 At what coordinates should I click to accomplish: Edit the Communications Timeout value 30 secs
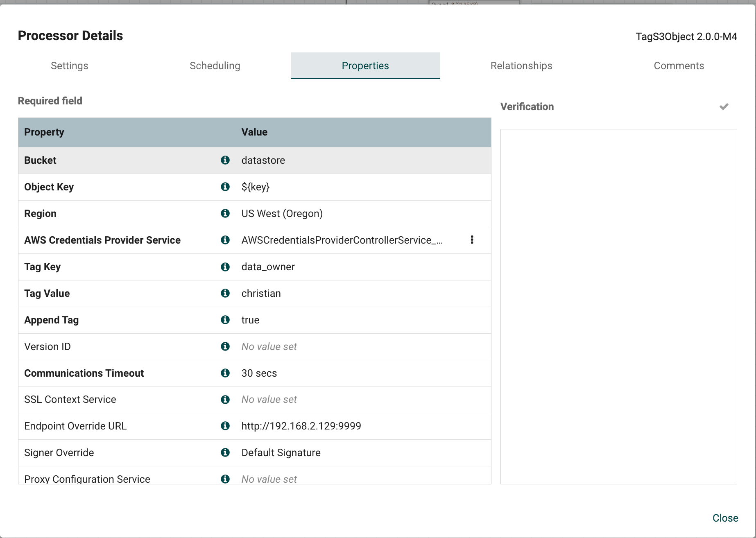click(x=259, y=373)
